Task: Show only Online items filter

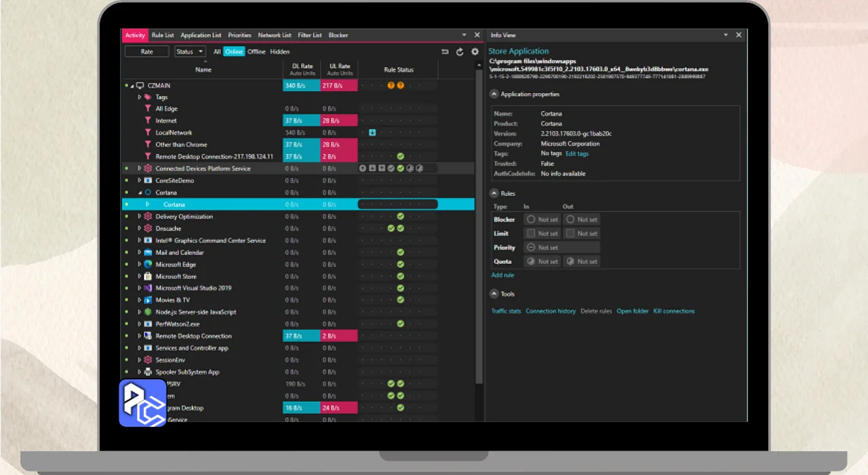Action: coord(234,52)
